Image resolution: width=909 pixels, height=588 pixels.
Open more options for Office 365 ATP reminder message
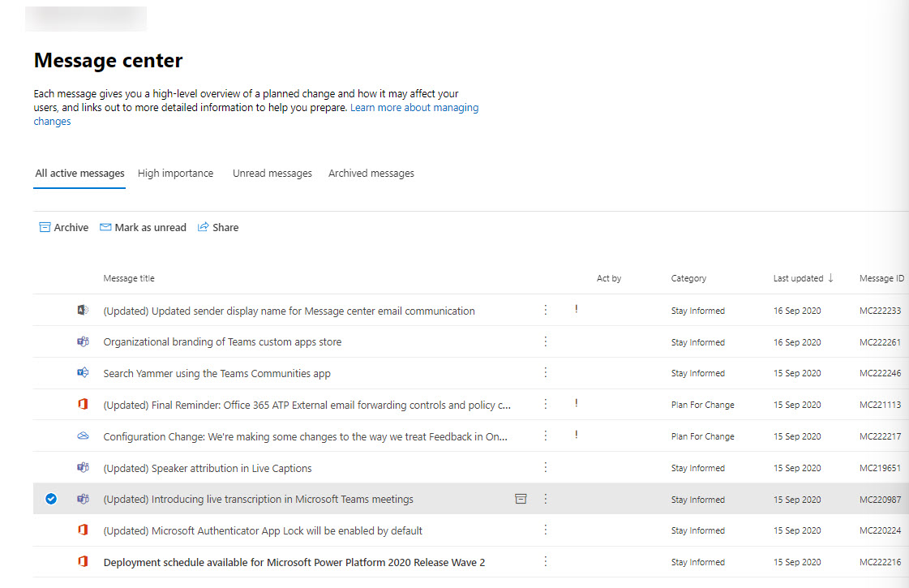(546, 404)
